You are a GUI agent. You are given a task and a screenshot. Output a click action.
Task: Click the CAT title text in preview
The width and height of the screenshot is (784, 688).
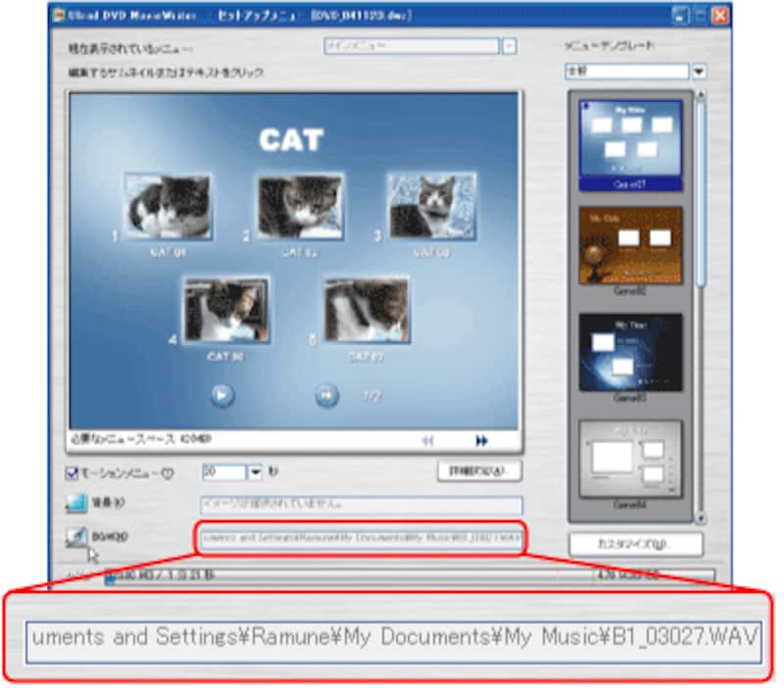pyautogui.click(x=291, y=139)
